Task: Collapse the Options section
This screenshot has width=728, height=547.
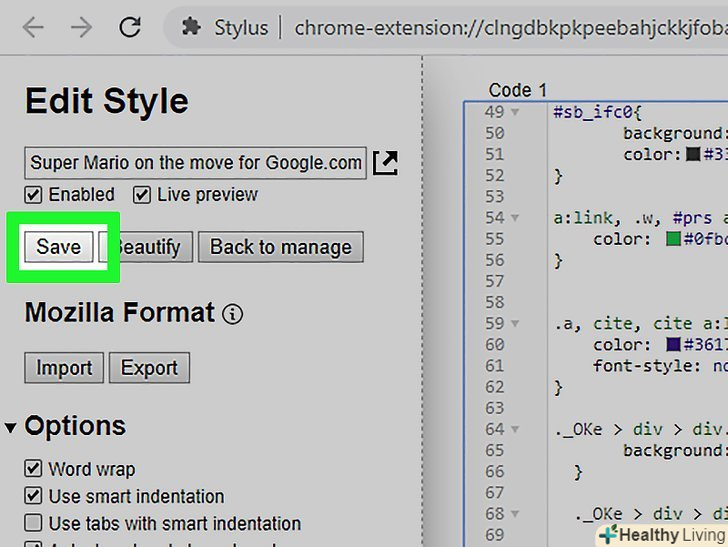Action: pos(11,428)
